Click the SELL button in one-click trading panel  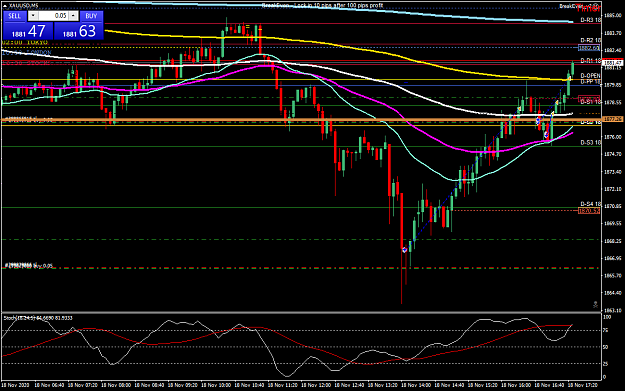click(15, 16)
